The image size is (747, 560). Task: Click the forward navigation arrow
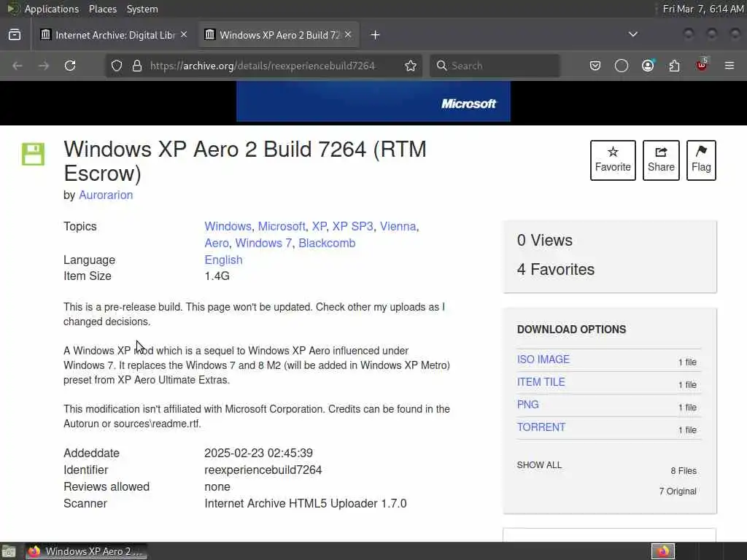tap(44, 66)
